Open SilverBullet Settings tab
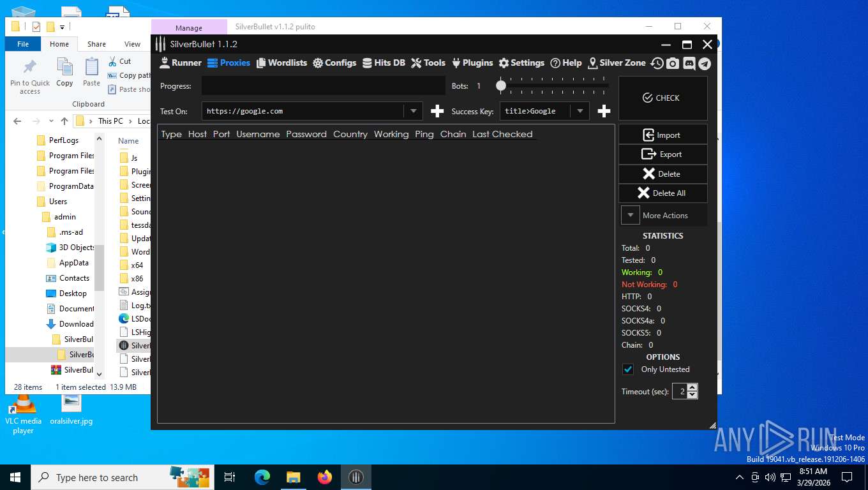 (x=521, y=63)
